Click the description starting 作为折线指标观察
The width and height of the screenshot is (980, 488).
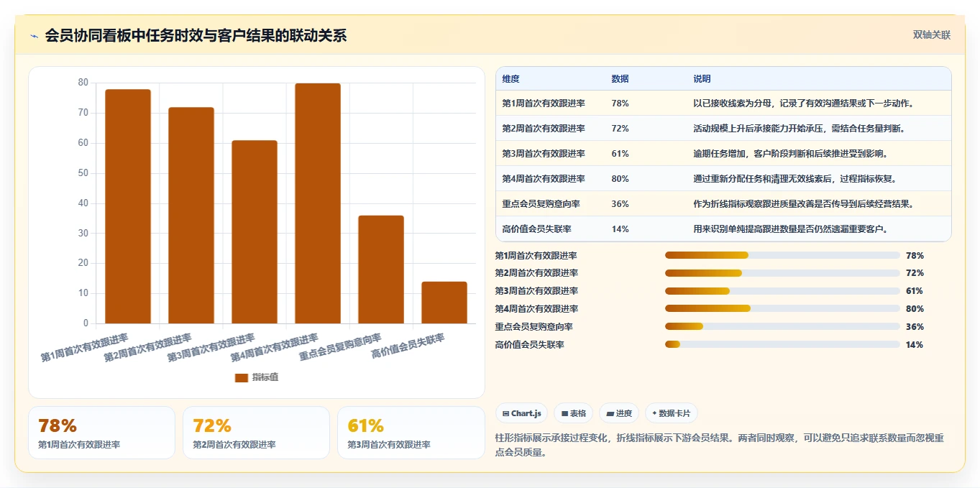[803, 204]
